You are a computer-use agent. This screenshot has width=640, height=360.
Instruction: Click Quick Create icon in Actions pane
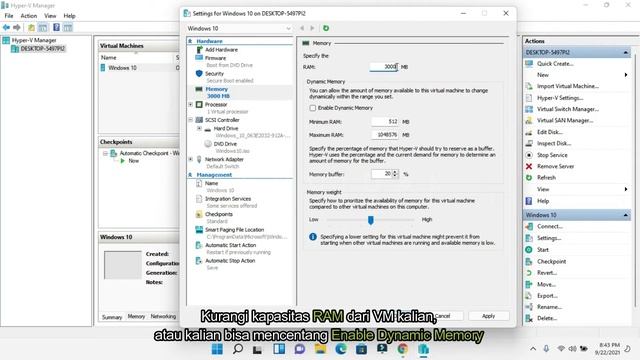(x=529, y=64)
